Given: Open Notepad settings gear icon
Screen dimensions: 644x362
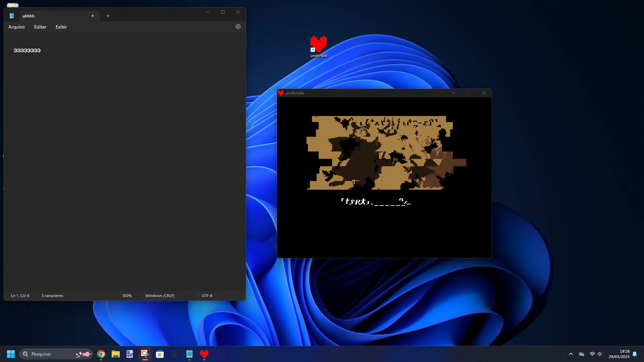Looking at the screenshot, I should point(238,26).
